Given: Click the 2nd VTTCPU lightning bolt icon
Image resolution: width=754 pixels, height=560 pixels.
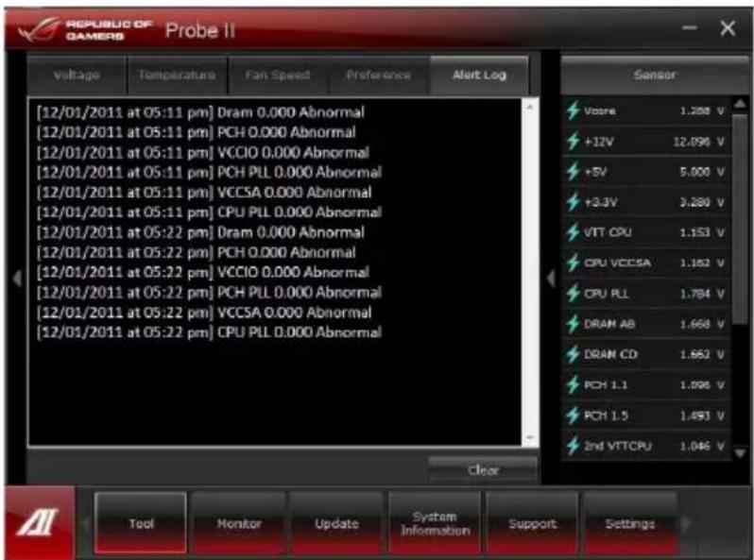Looking at the screenshot, I should (x=573, y=446).
